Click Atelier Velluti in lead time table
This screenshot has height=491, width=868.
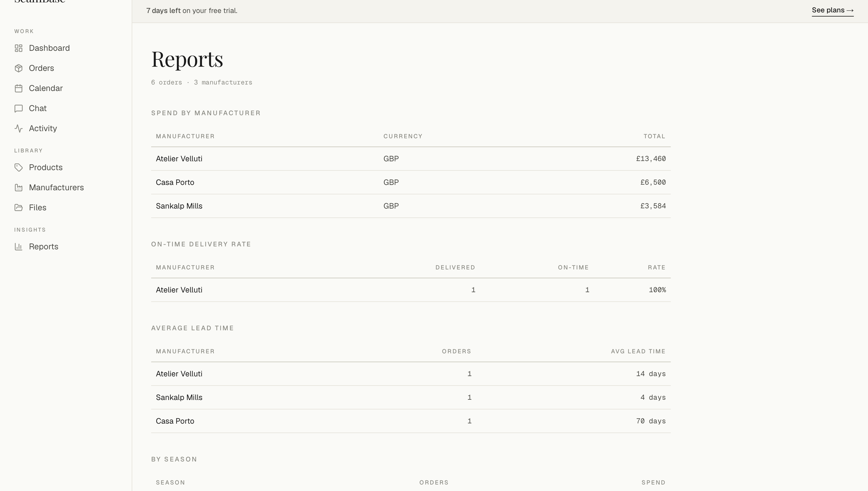pos(179,374)
